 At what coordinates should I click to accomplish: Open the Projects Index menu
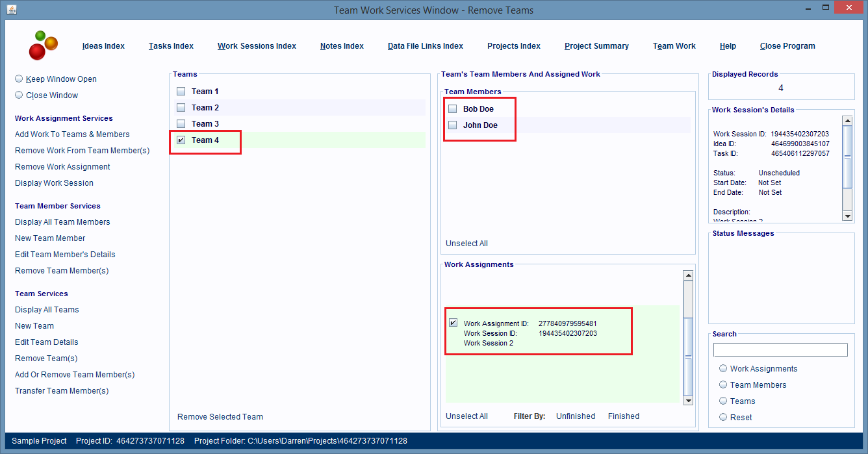514,46
